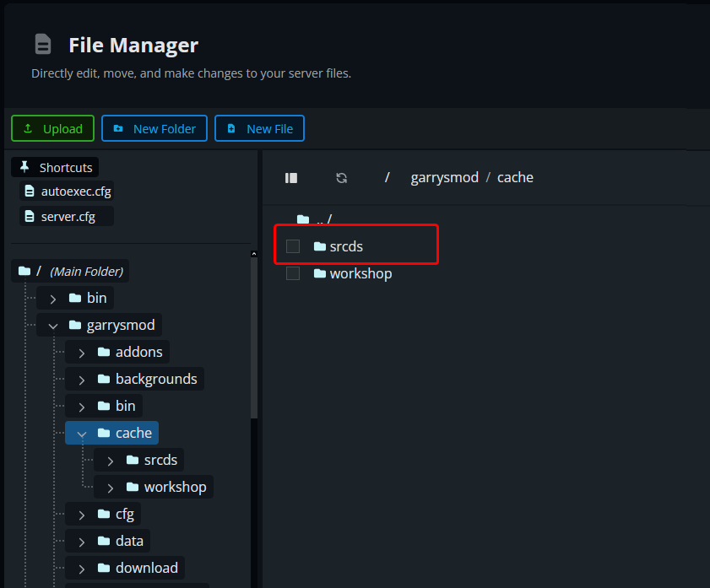Click server.cfg file icon
Screen dimensions: 710x588
tap(30, 217)
